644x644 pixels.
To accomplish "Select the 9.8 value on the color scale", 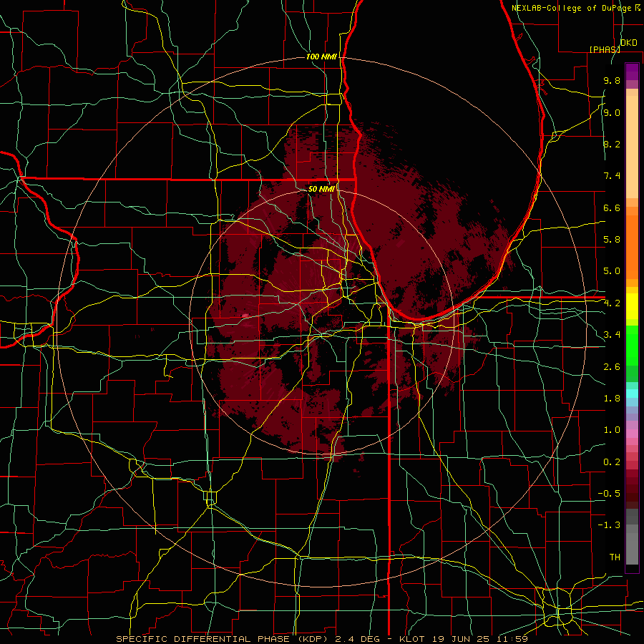I will pos(612,80).
